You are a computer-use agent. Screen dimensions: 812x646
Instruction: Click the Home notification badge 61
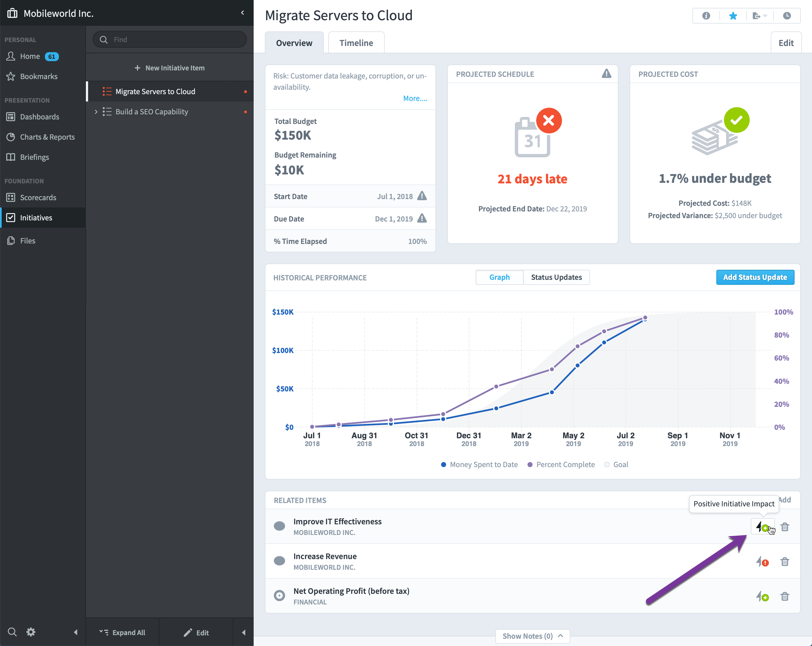click(52, 56)
